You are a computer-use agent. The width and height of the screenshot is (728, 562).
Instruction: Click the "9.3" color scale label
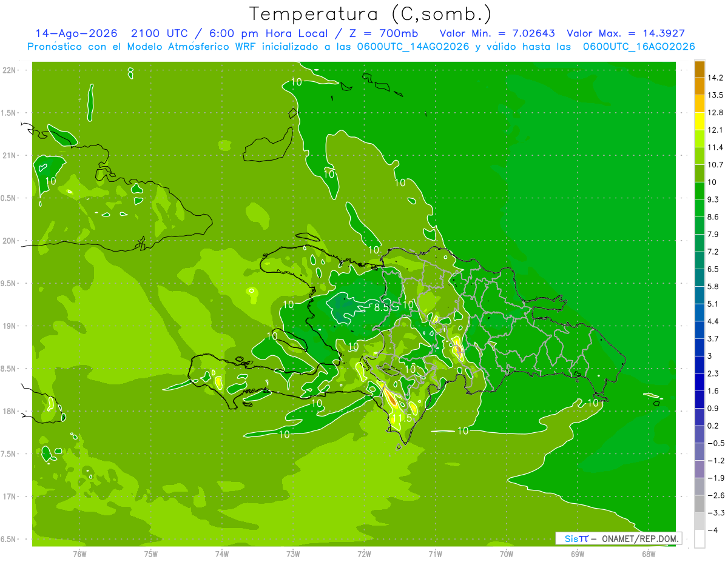[713, 199]
